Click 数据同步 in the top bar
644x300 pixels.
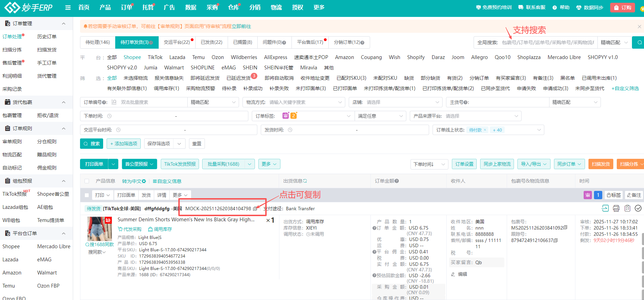(589, 7)
